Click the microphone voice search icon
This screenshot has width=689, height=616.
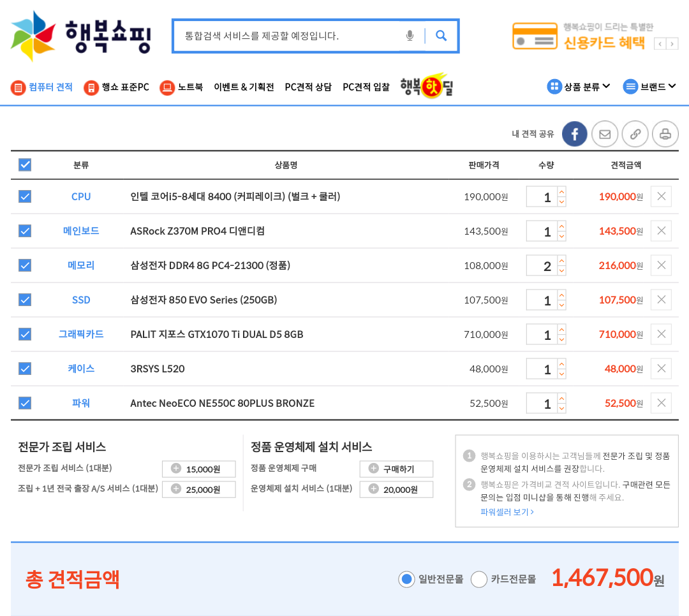[x=410, y=36]
